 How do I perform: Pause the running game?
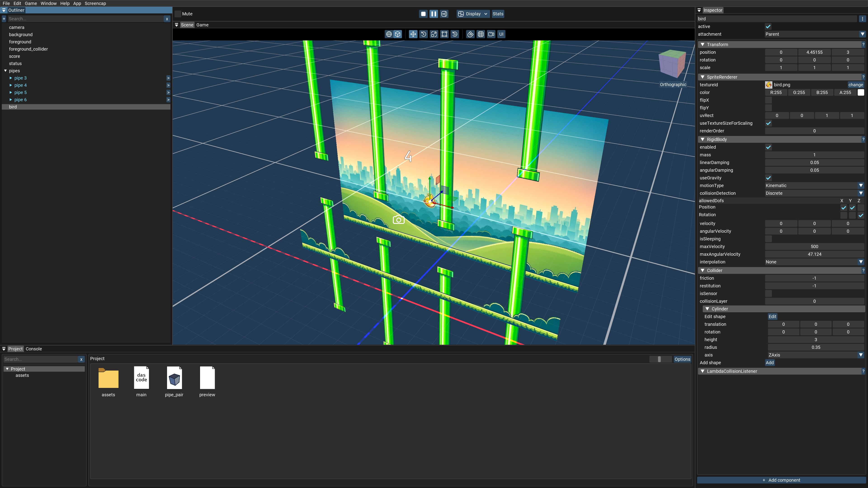pyautogui.click(x=434, y=14)
